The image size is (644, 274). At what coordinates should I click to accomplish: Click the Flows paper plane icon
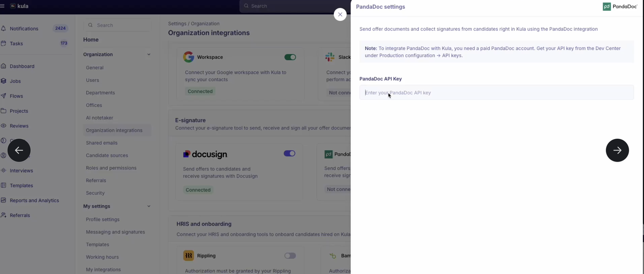3,96
